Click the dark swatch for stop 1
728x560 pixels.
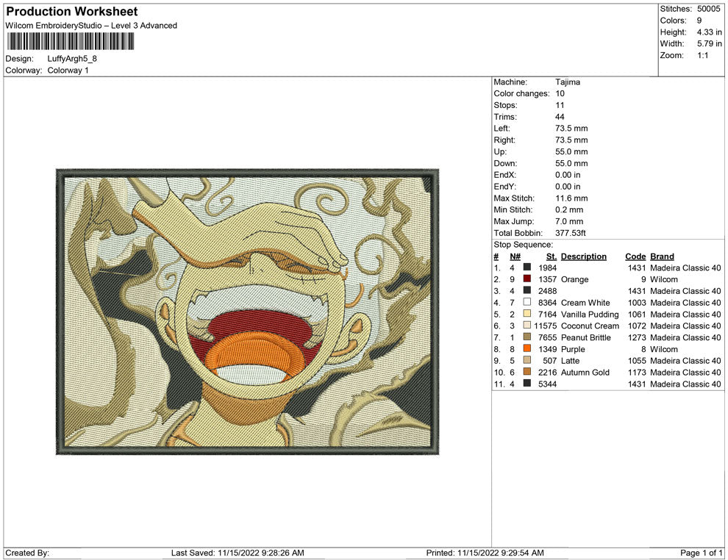[x=527, y=268]
